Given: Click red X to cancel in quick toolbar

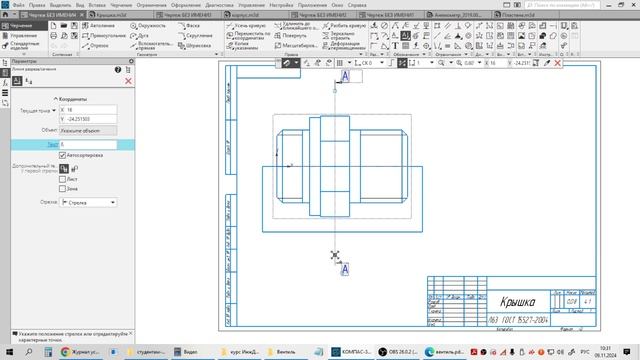Looking at the screenshot, I should point(557,63).
